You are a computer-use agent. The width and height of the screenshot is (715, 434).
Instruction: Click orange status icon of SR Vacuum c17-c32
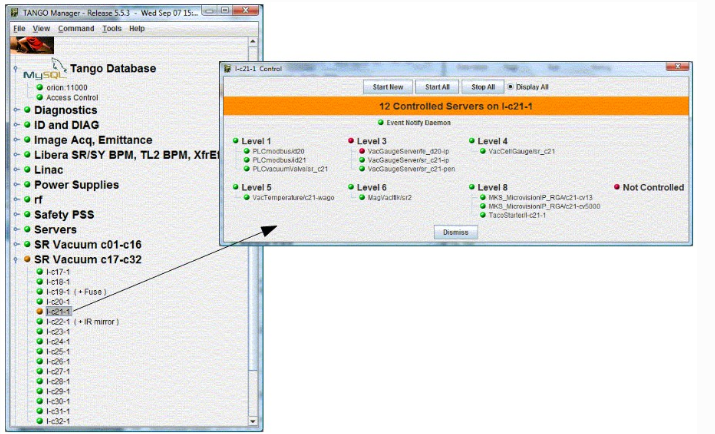point(27,259)
